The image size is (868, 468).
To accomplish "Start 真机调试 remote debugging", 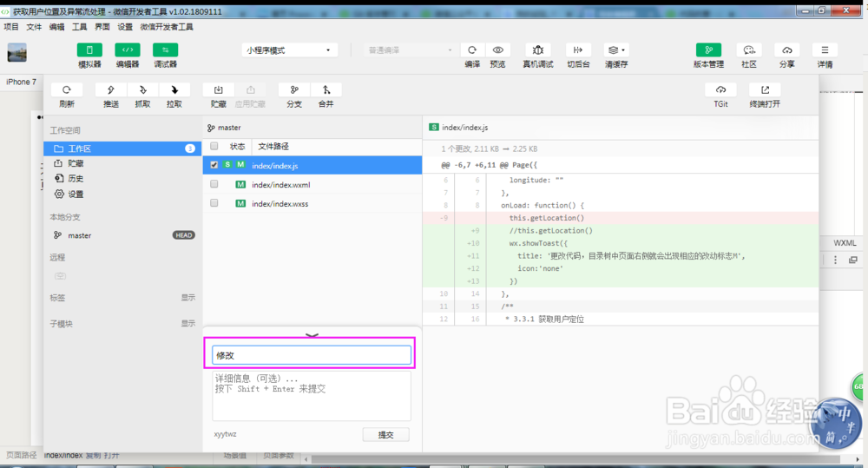I will [x=538, y=49].
